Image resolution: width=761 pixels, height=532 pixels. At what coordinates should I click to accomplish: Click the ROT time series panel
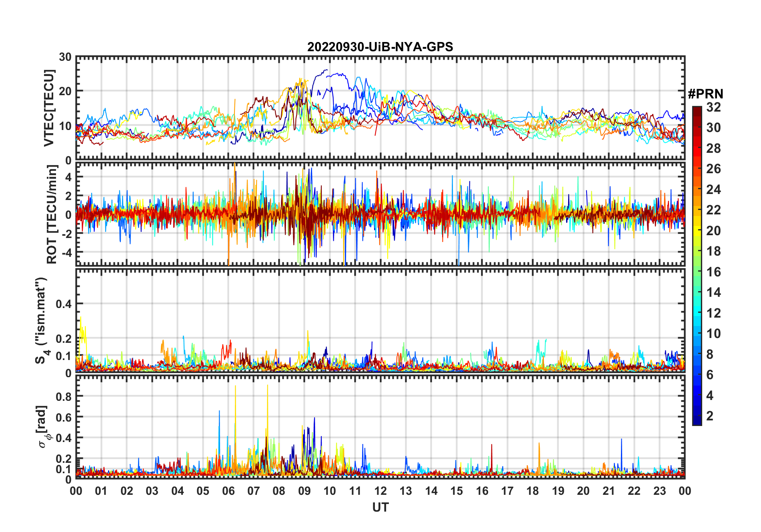380,214
